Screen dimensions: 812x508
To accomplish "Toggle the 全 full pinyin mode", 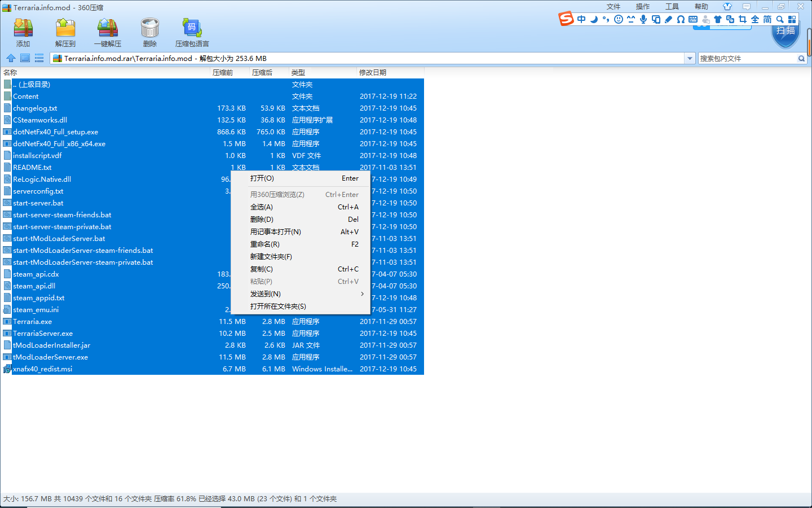I will click(755, 19).
